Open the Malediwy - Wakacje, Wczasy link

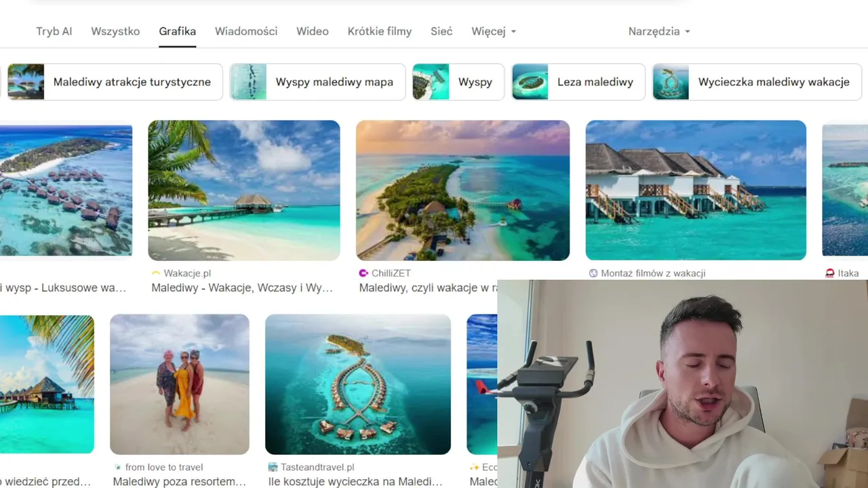click(x=242, y=288)
